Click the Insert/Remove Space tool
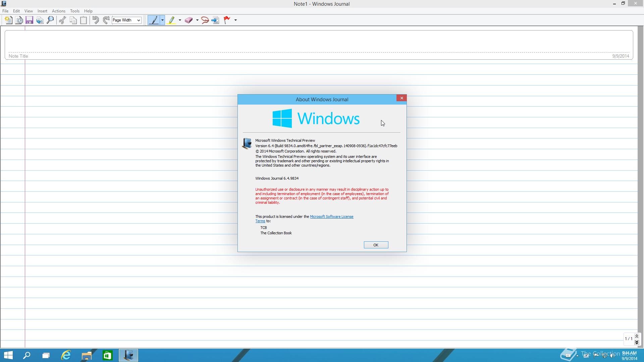644x362 pixels. (215, 20)
